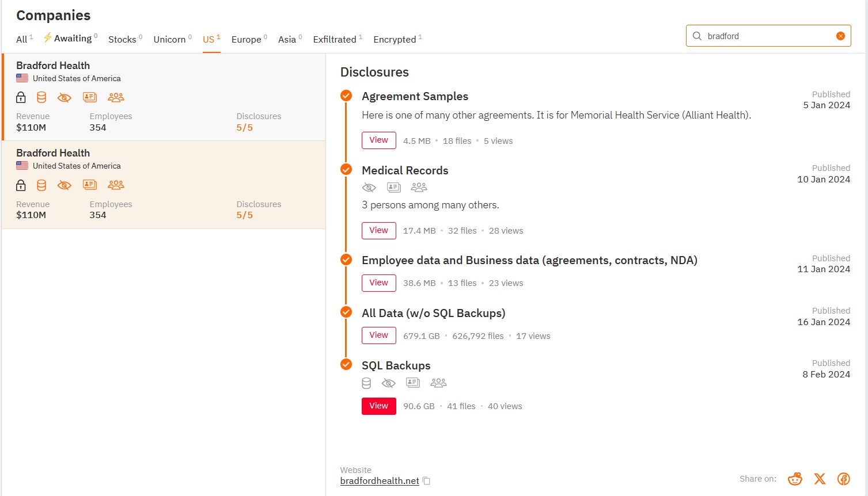The height and width of the screenshot is (496, 868).
Task: Click the people group icon in second Bradford Health card
Action: click(116, 185)
